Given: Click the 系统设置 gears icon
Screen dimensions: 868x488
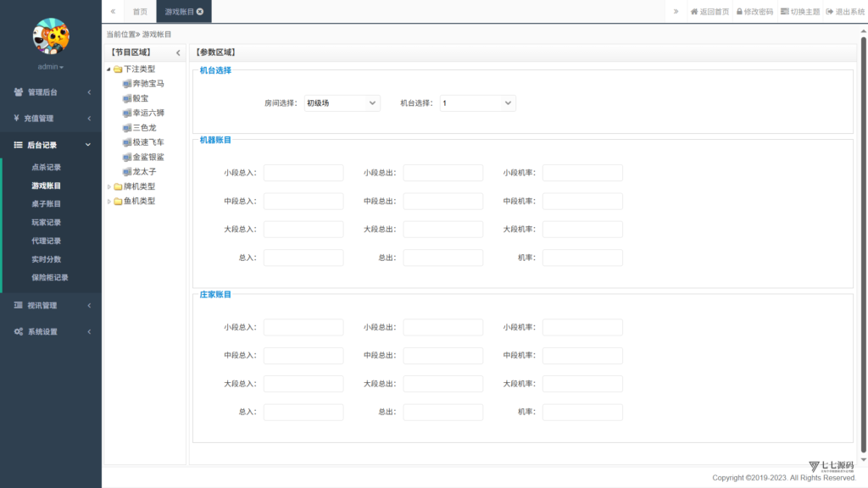Looking at the screenshot, I should (19, 331).
